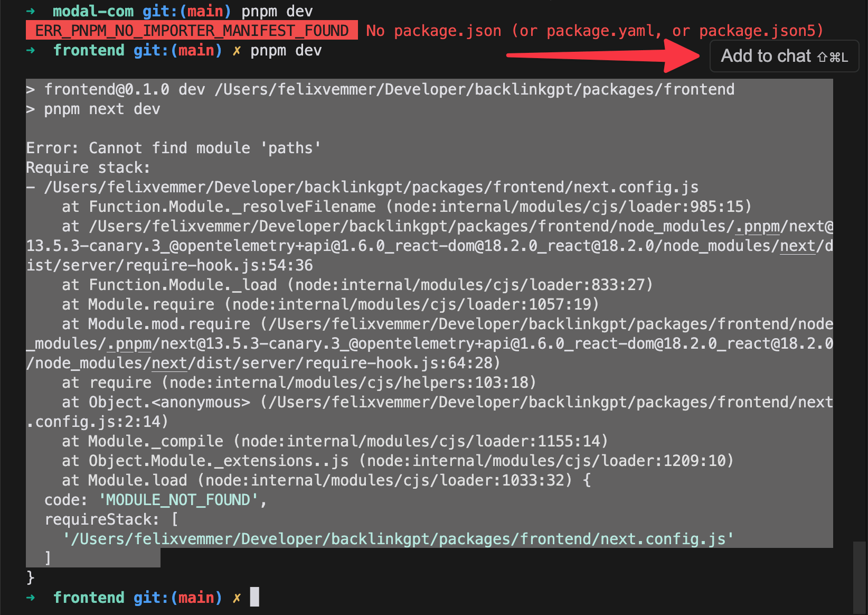Image resolution: width=868 pixels, height=615 pixels.
Task: Open the underlined next link after react@18.2.0/node_modules/
Action: (798, 246)
